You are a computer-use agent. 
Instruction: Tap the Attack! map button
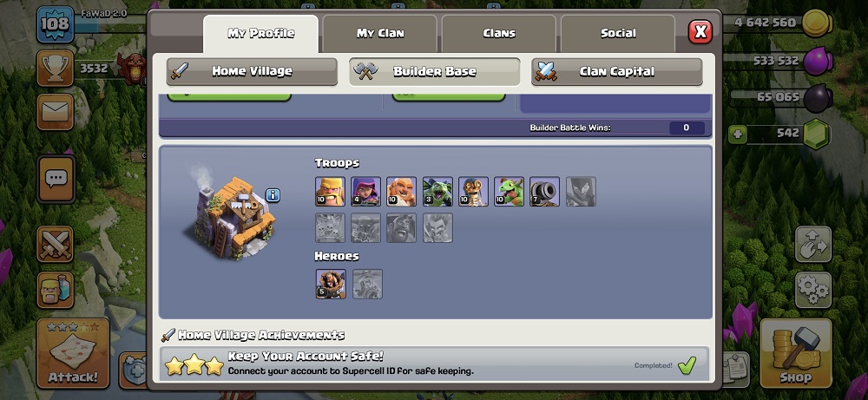click(x=73, y=353)
